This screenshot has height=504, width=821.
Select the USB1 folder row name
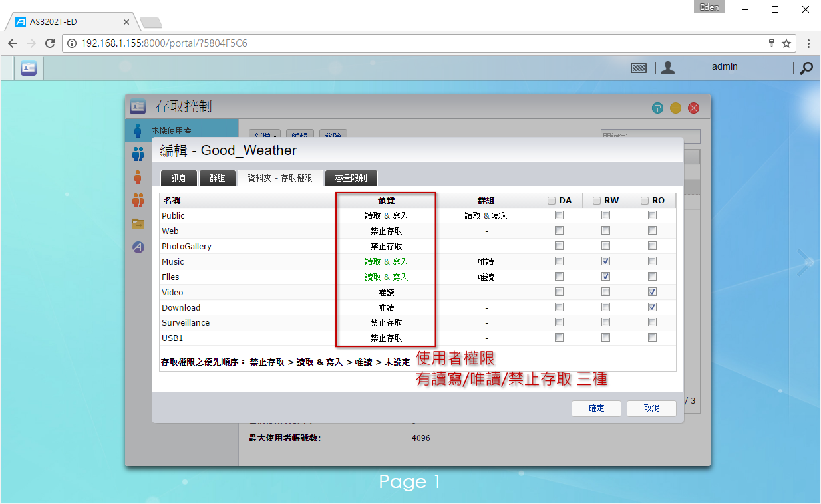172,338
